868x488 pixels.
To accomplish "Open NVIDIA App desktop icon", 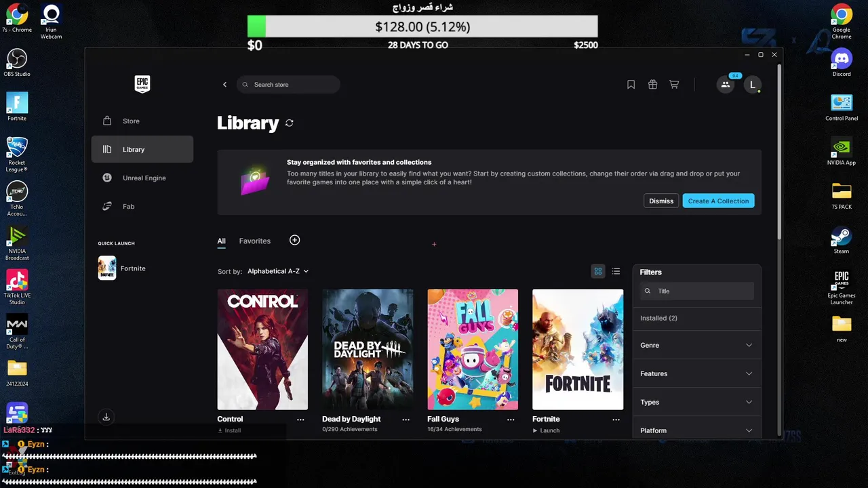I will pyautogui.click(x=842, y=151).
